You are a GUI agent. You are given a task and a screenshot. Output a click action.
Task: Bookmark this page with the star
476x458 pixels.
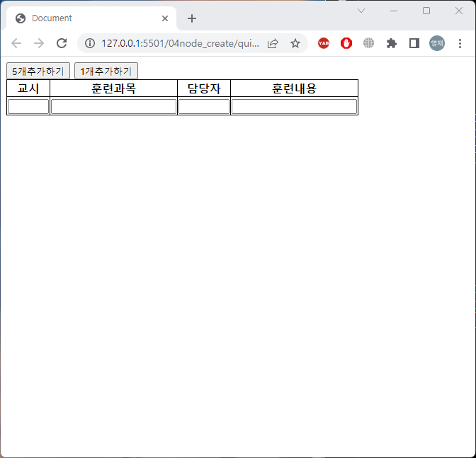pos(295,43)
